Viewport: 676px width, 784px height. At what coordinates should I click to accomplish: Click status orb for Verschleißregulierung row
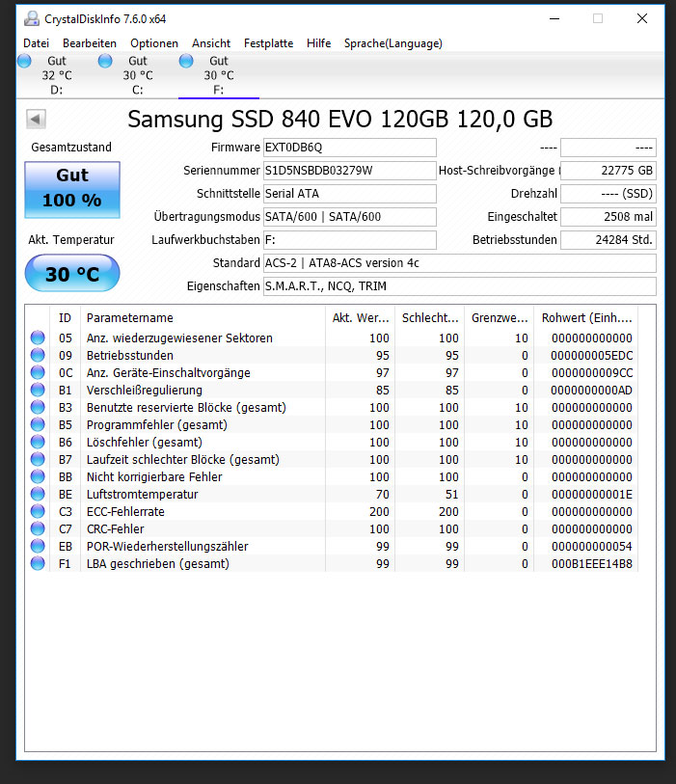pyautogui.click(x=38, y=390)
